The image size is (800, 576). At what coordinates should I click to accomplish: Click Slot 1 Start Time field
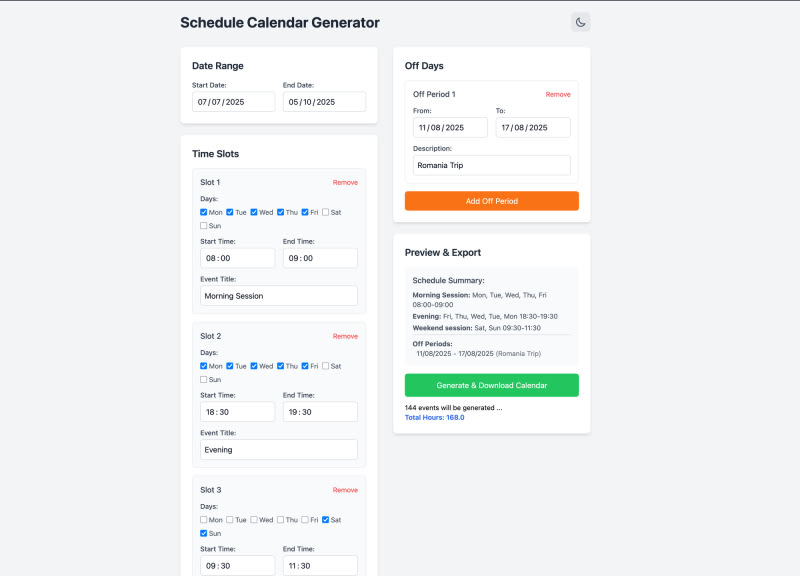[237, 258]
